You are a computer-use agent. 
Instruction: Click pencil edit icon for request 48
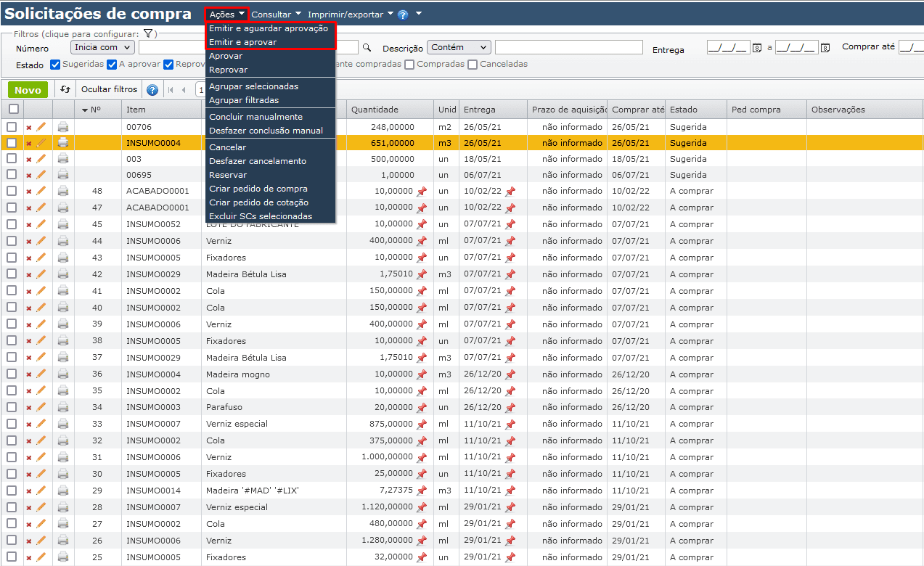click(41, 191)
